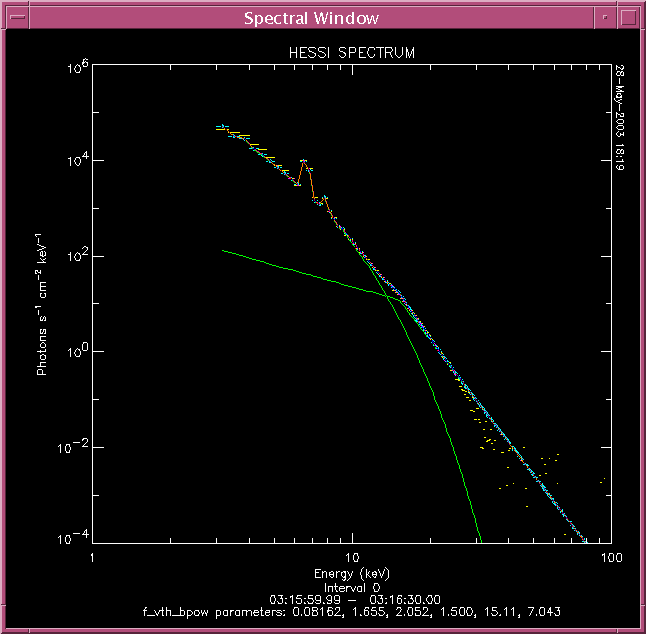Click the x-axis tick label 100
The width and height of the screenshot is (646, 634).
[x=611, y=557]
